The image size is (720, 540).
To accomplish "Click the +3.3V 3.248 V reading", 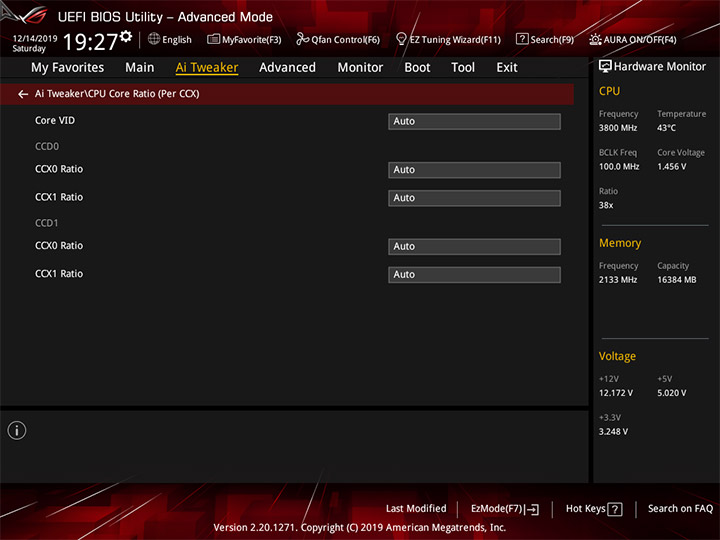I will click(x=613, y=432).
